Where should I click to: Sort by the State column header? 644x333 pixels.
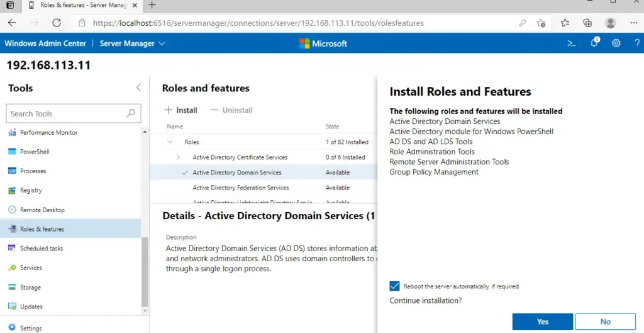tap(332, 126)
